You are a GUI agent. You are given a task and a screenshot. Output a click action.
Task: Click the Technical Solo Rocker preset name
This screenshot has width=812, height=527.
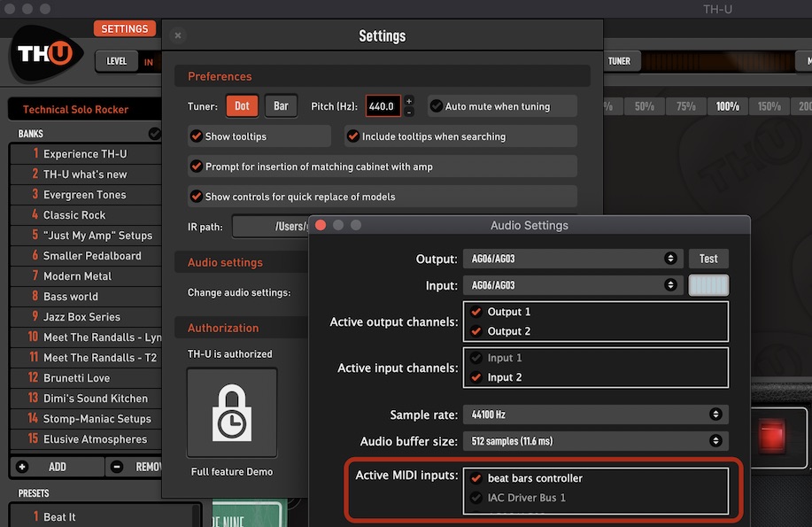click(x=75, y=109)
